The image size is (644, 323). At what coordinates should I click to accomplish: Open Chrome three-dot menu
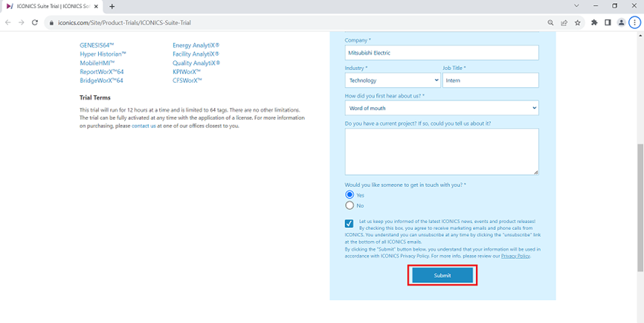coord(634,22)
